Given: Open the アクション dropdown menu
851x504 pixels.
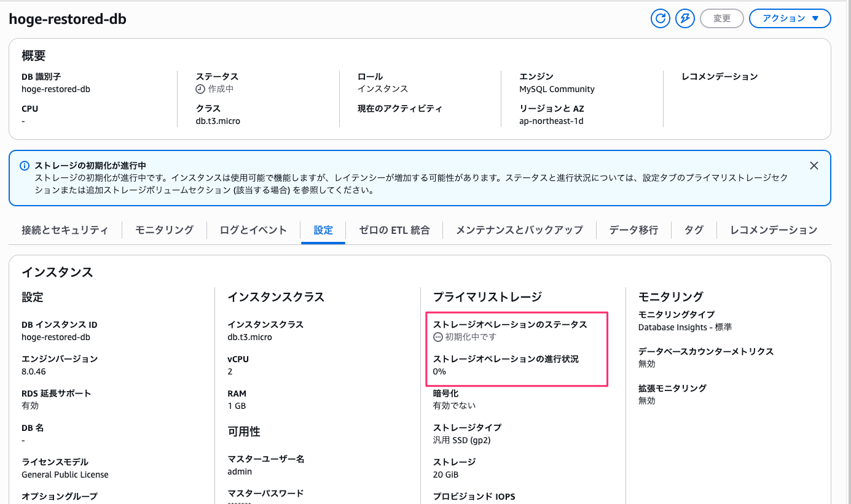Looking at the screenshot, I should pos(790,18).
